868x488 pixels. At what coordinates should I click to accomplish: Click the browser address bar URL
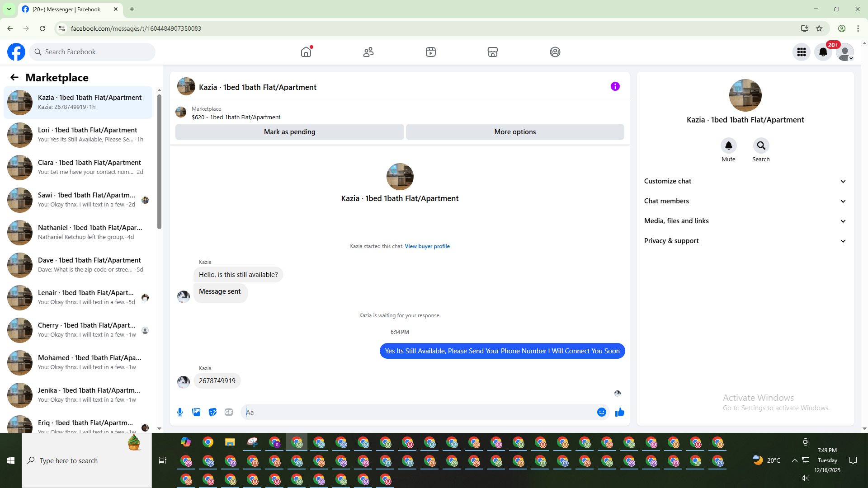coord(136,28)
